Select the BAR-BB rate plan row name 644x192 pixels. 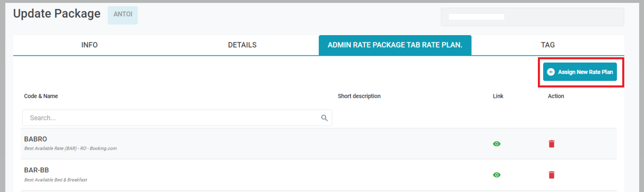coord(37,170)
